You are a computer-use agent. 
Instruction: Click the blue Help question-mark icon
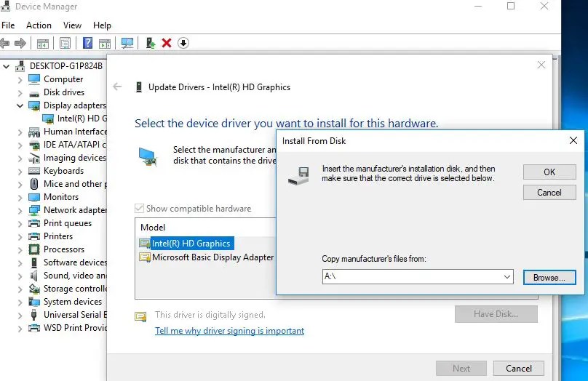[x=87, y=43]
